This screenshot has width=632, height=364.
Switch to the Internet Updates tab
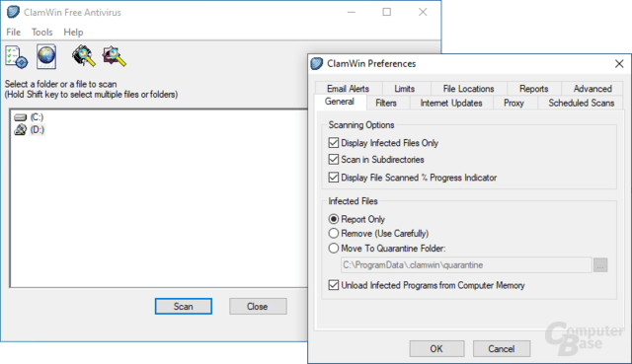click(x=451, y=103)
